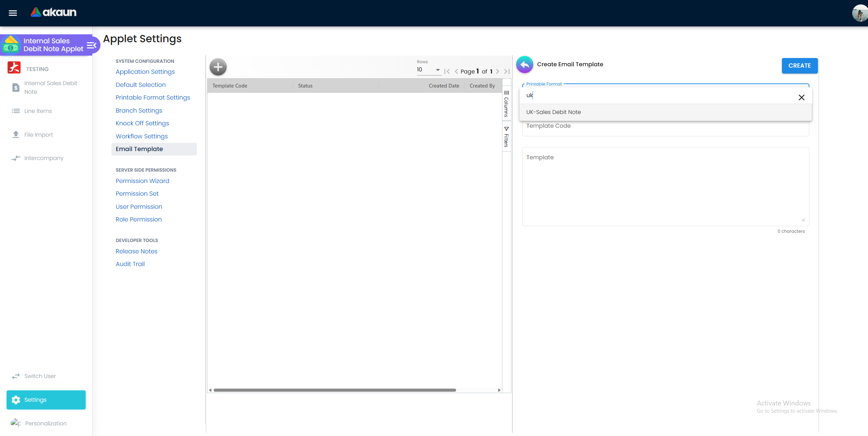The height and width of the screenshot is (436, 868).
Task: Clear the Printable Format search with X
Action: 801,97
